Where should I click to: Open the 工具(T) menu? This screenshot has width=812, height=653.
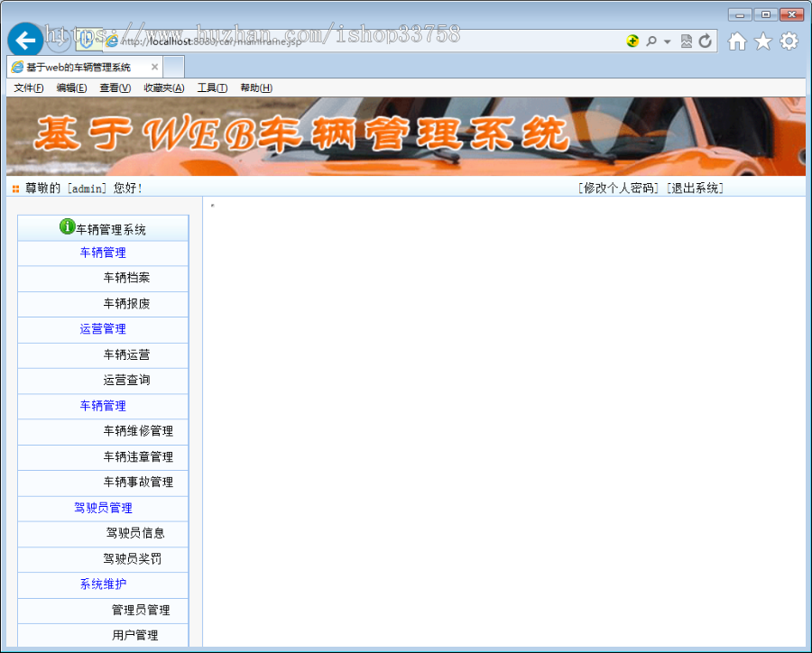(x=212, y=87)
